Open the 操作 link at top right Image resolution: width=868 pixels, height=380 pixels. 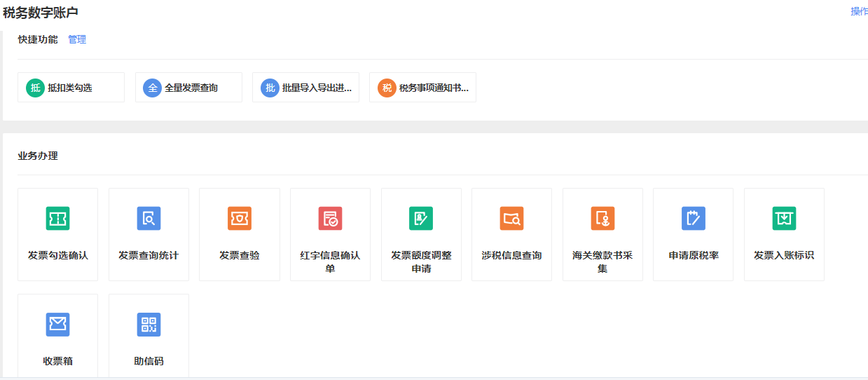click(858, 11)
